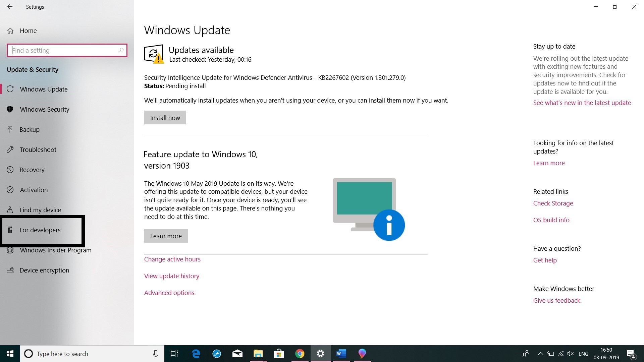This screenshot has width=644, height=362.
Task: Click OS build info link
Action: [551, 220]
